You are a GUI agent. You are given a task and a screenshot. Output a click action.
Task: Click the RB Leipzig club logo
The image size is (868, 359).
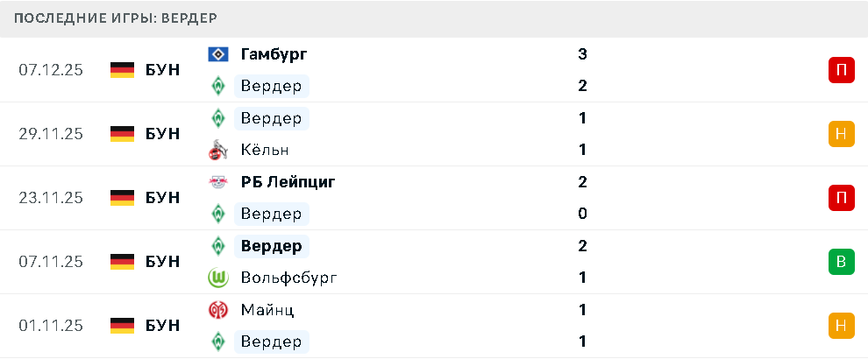[x=217, y=182]
